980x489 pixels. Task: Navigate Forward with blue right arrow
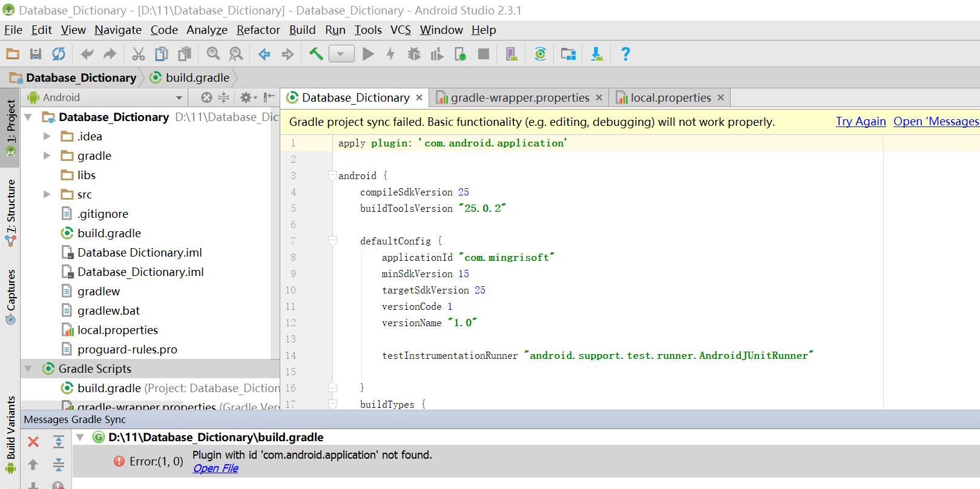tap(288, 54)
